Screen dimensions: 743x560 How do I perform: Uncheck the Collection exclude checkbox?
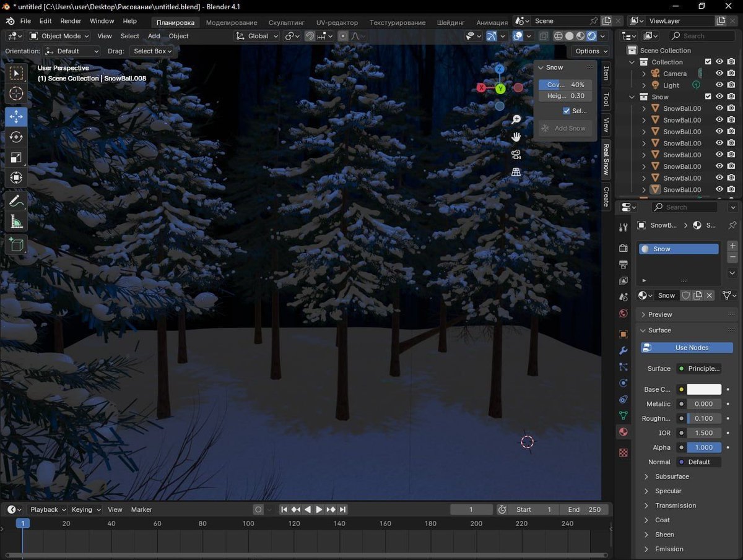click(x=708, y=62)
